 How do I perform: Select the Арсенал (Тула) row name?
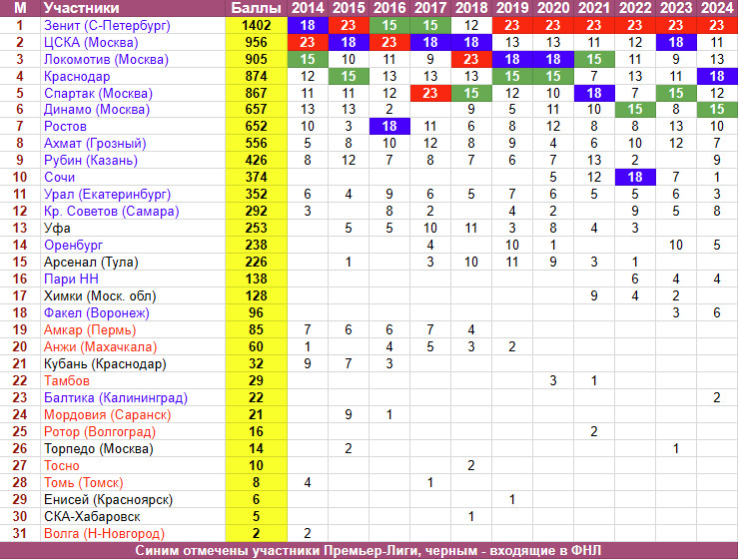pos(91,262)
